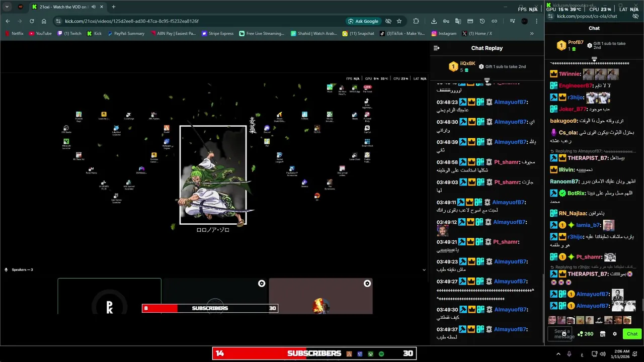644x362 pixels.
Task: Show hidden system tray icons chevron
Action: [x=558, y=354]
